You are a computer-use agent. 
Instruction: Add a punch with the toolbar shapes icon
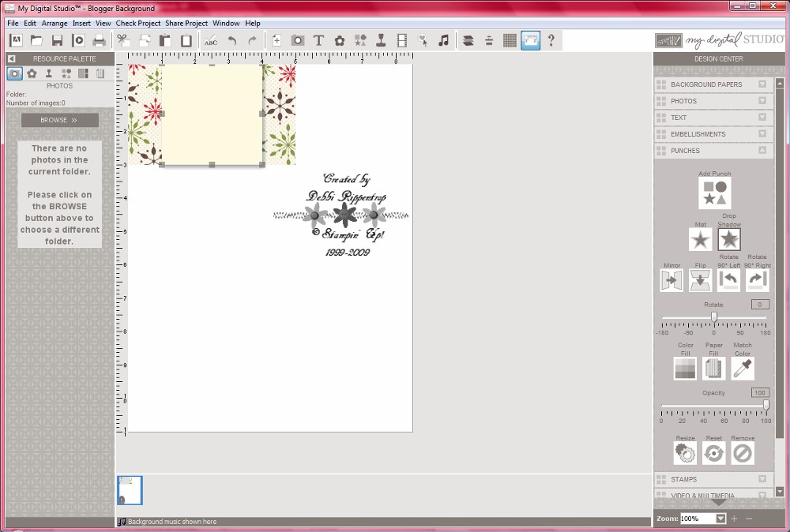360,40
